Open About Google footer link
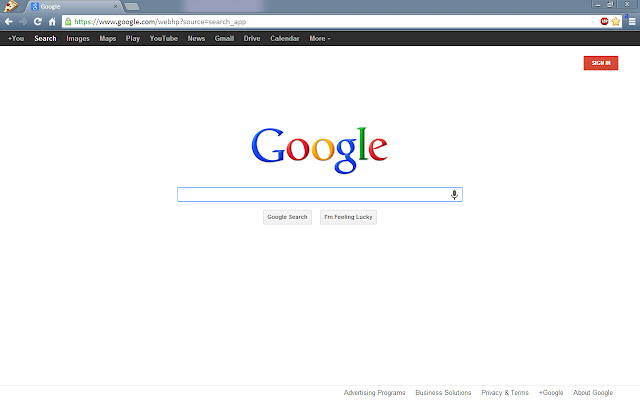The image size is (640, 400). click(593, 393)
